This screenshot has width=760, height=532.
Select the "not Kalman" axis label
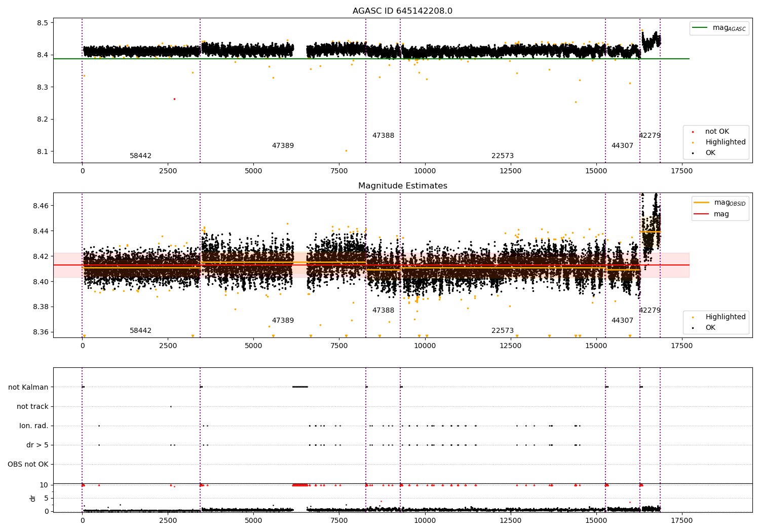[28, 387]
